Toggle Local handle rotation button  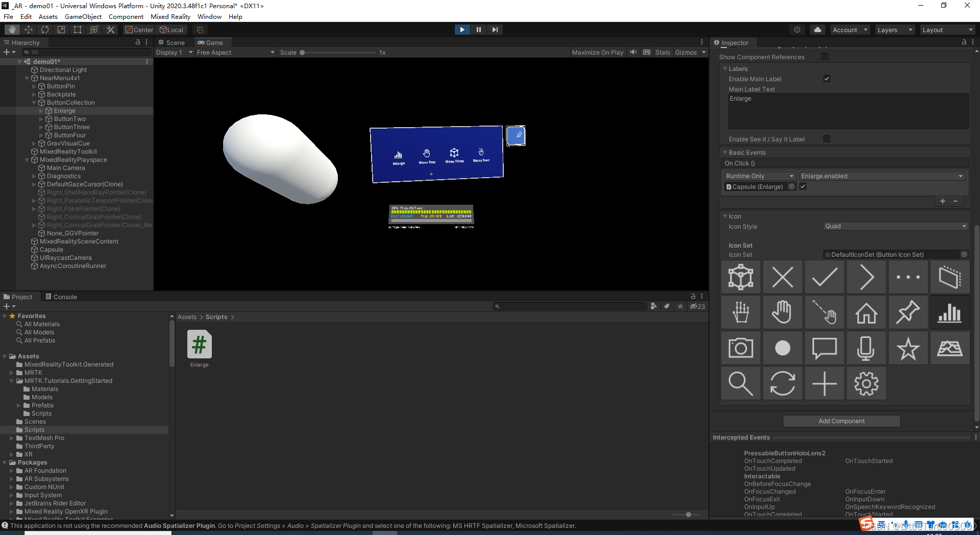pyautogui.click(x=172, y=30)
